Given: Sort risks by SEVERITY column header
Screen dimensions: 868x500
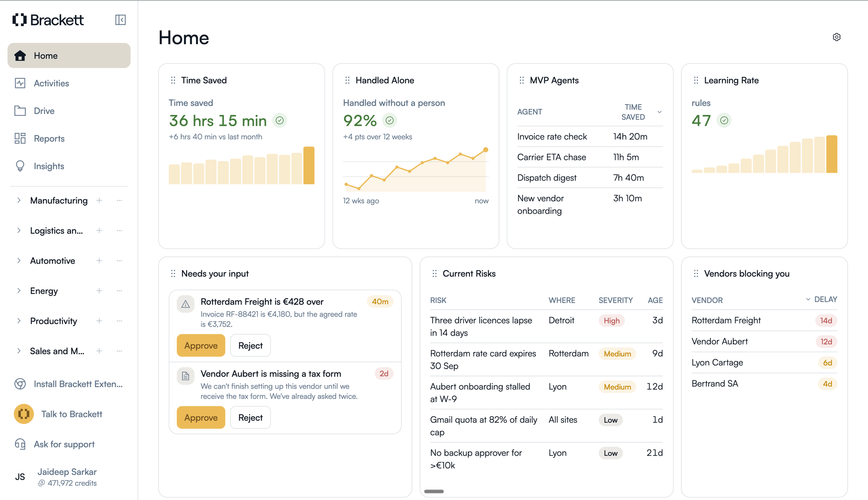Looking at the screenshot, I should (x=615, y=300).
